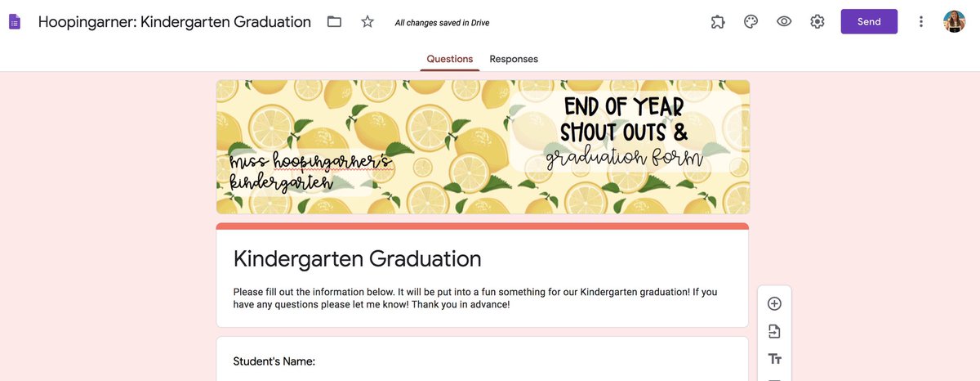Open the three-dot More menu
The image size is (980, 381).
point(921,22)
